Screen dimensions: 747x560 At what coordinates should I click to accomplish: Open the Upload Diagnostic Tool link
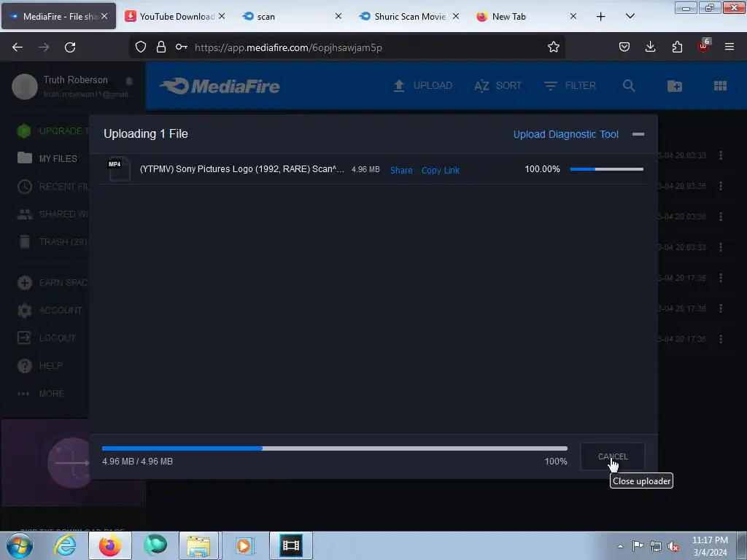565,134
